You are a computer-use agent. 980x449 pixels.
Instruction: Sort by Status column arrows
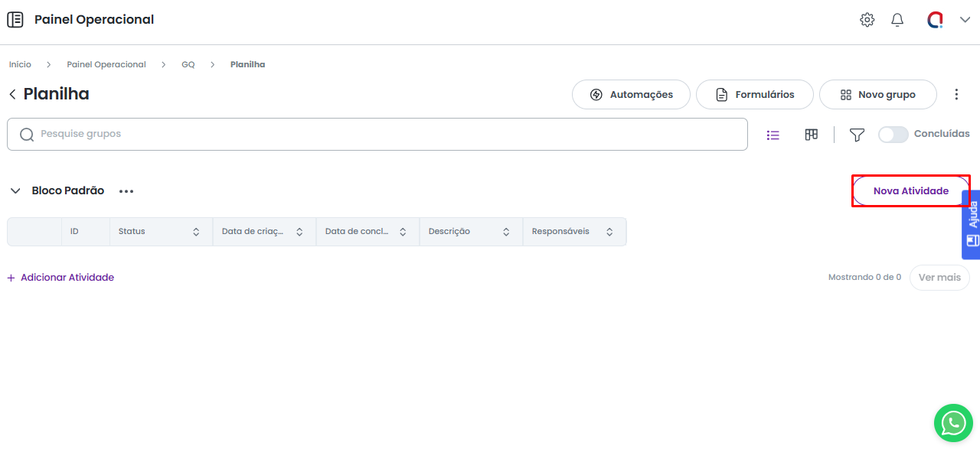[x=196, y=232]
